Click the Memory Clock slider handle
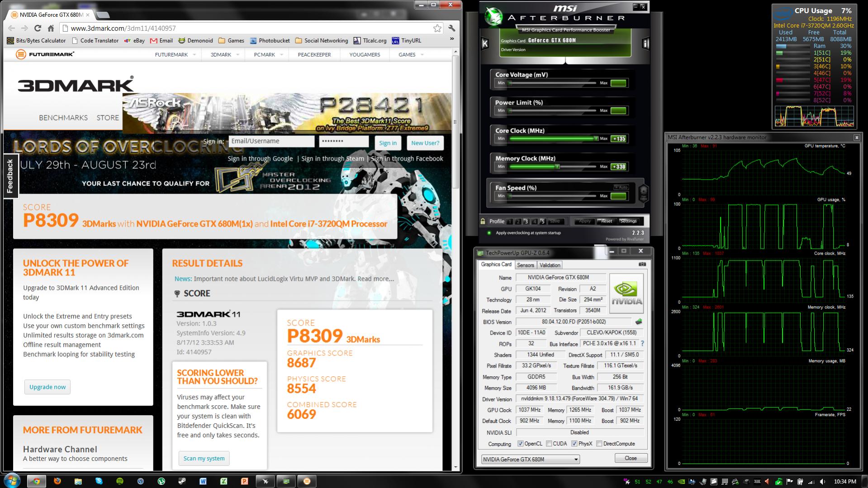Image resolution: width=868 pixels, height=488 pixels. (558, 166)
